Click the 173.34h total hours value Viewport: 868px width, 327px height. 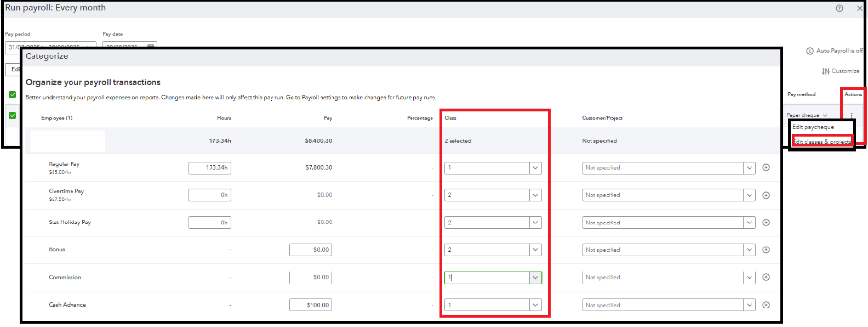click(220, 141)
